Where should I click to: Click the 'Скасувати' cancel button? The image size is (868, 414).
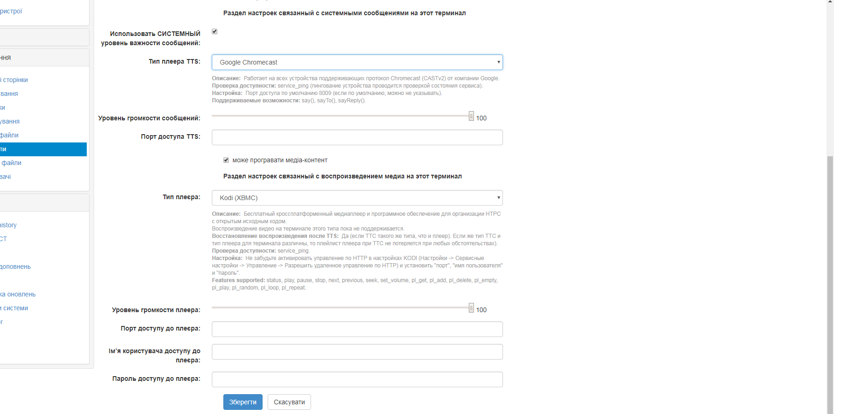[289, 402]
